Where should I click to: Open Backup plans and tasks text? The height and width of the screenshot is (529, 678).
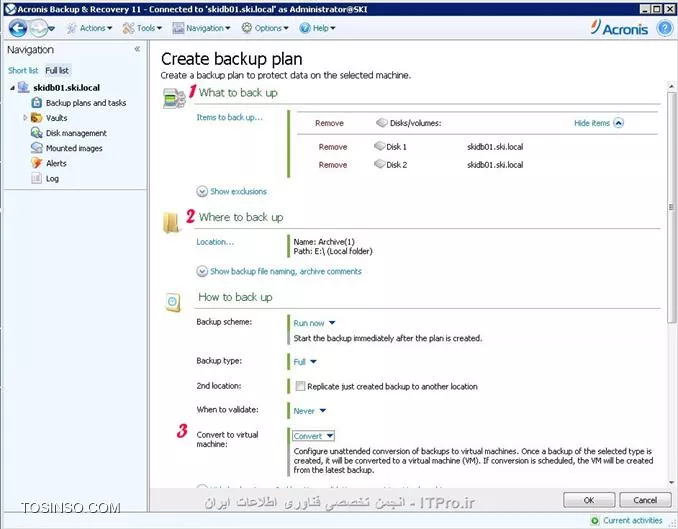[86, 103]
